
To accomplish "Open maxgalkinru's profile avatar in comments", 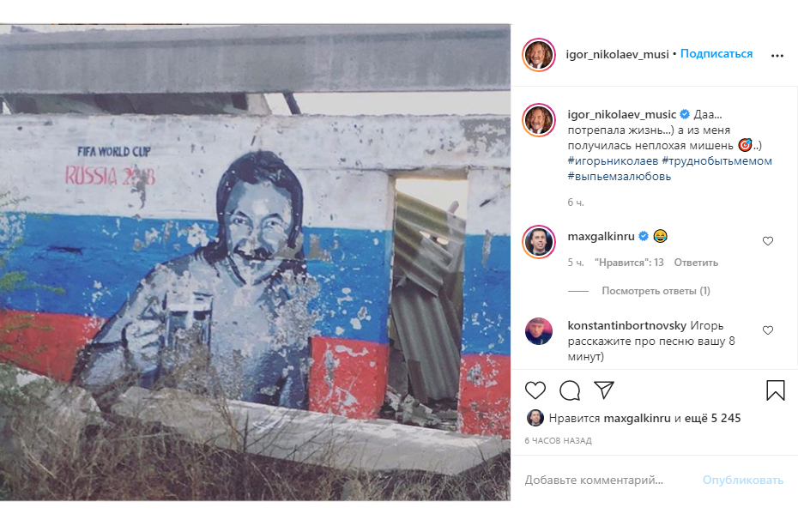I will (539, 241).
